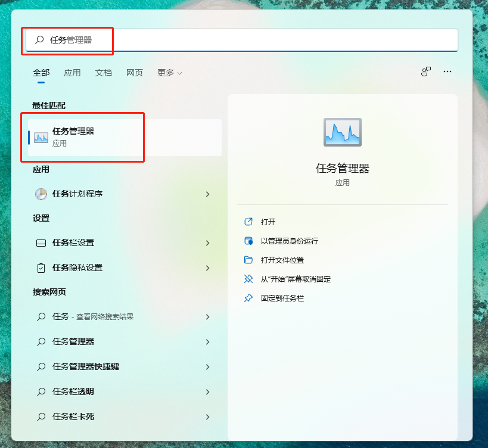Switch to the 文档 (Documents) tab

click(x=103, y=72)
